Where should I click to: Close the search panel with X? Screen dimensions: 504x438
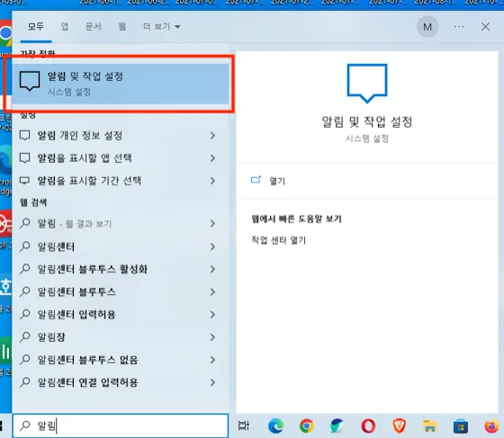coord(485,27)
